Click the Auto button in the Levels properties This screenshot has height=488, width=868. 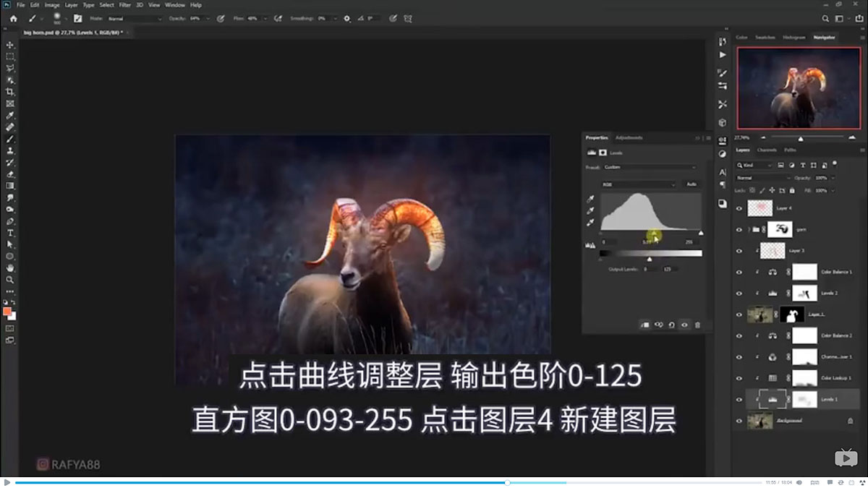[x=692, y=184]
